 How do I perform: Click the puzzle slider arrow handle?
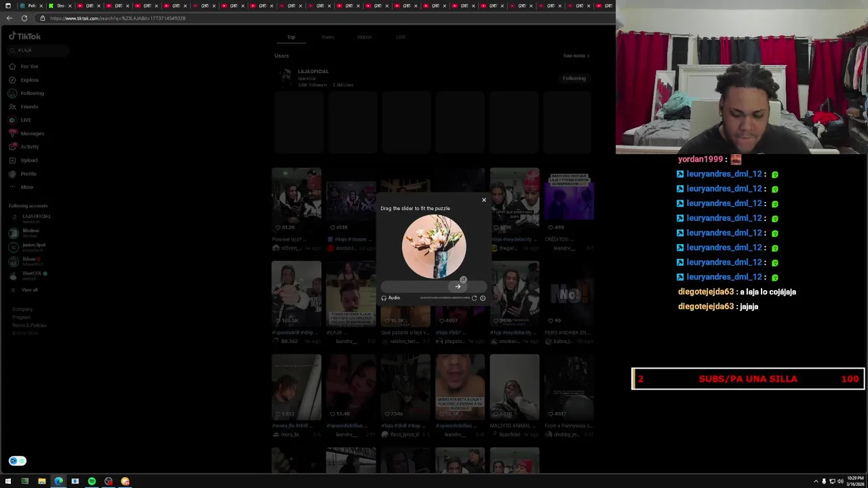click(x=458, y=287)
